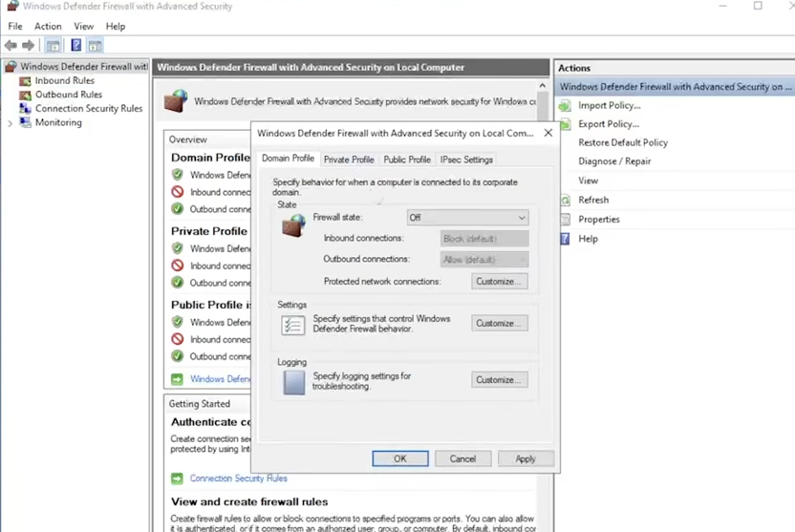Select Inbound Rules in the tree
Viewport: 795px width, 532px height.
coord(64,80)
